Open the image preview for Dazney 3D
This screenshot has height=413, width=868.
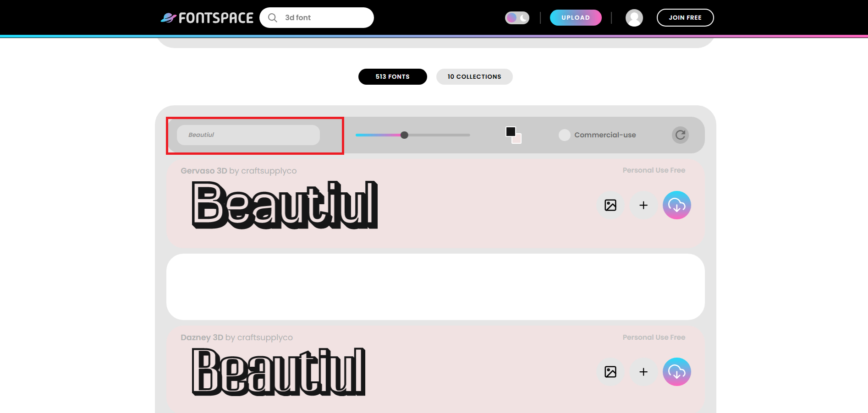[610, 372]
